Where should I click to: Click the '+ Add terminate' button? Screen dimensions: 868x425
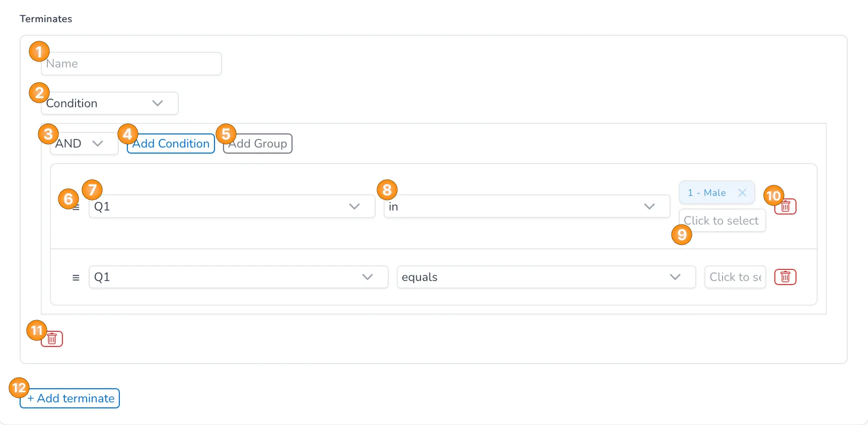coord(70,398)
